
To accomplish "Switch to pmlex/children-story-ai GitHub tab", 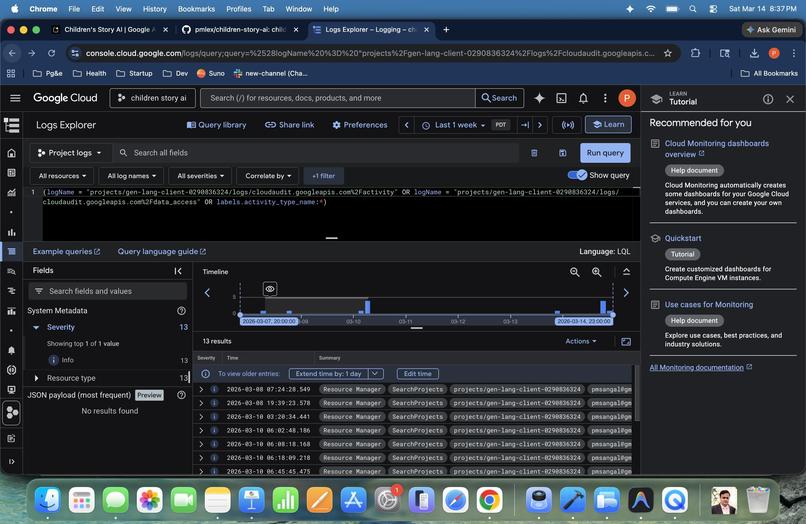I will (x=240, y=30).
